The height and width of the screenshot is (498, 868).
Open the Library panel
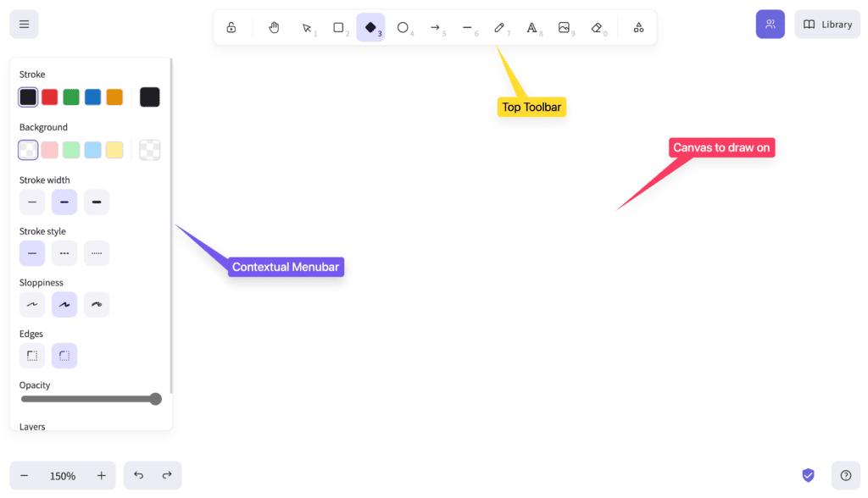point(826,24)
